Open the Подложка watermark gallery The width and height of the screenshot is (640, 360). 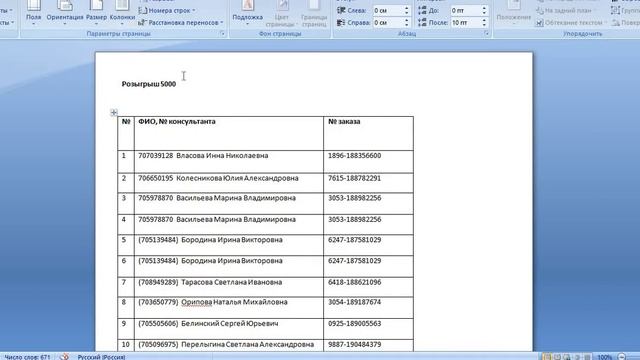point(247,12)
